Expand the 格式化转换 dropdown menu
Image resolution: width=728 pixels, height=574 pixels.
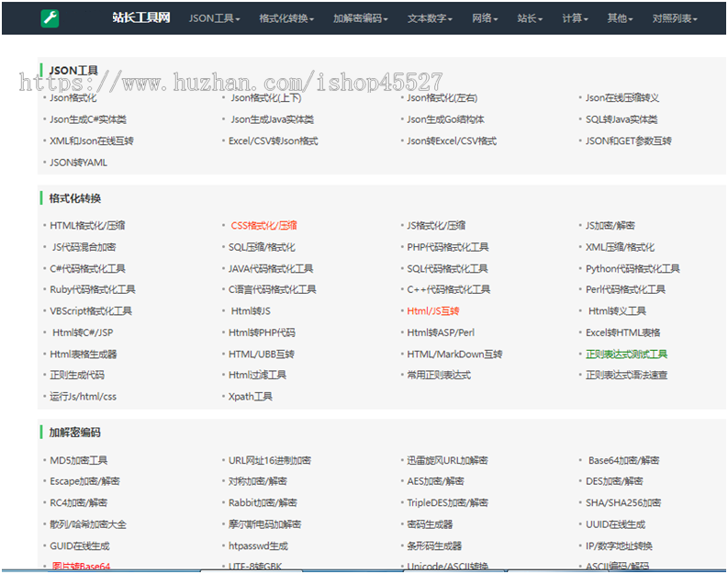[286, 18]
